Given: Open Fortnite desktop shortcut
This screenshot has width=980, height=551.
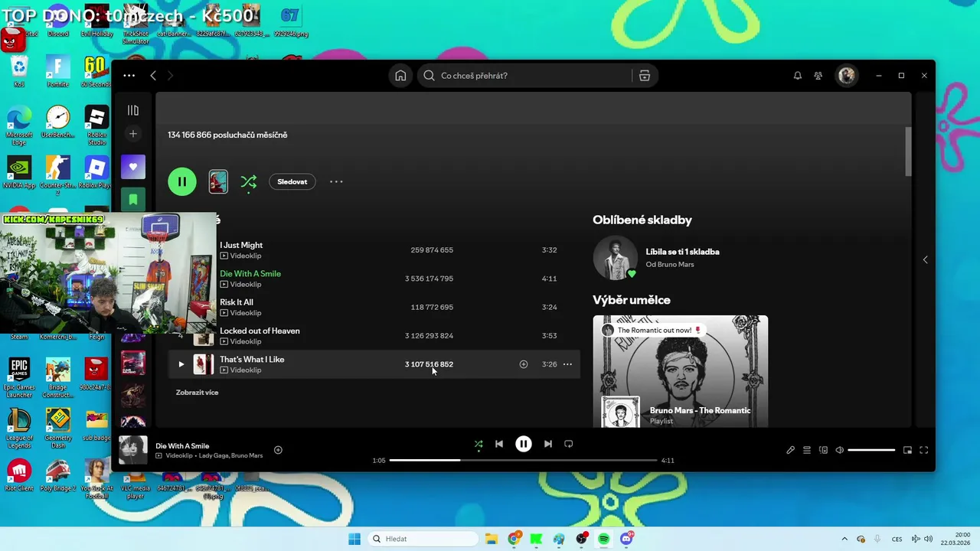Looking at the screenshot, I should click(x=57, y=71).
